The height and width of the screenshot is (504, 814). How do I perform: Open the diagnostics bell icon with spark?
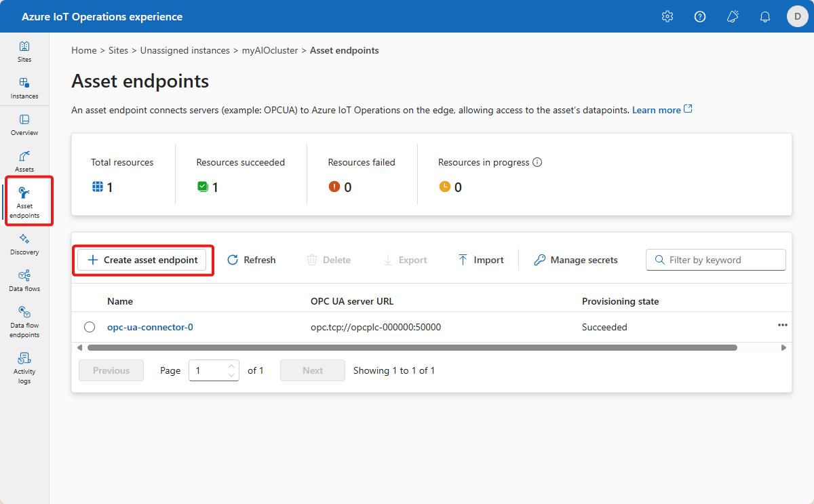[733, 16]
